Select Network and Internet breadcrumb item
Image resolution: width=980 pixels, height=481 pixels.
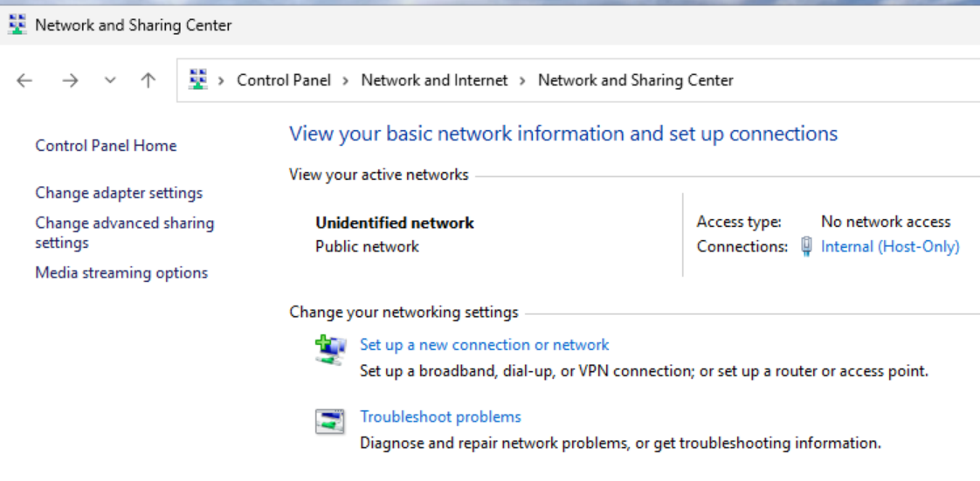coord(434,80)
